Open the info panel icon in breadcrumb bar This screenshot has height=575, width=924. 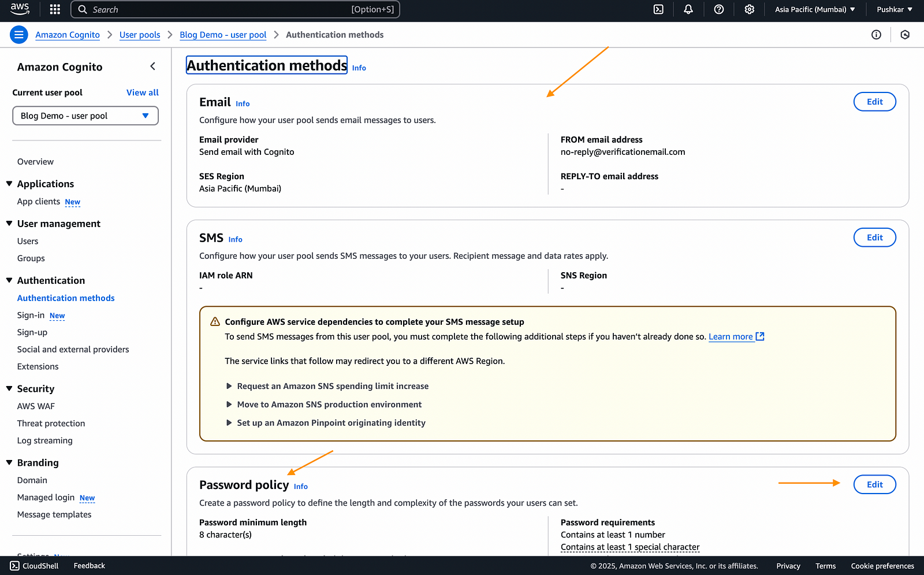tap(876, 35)
